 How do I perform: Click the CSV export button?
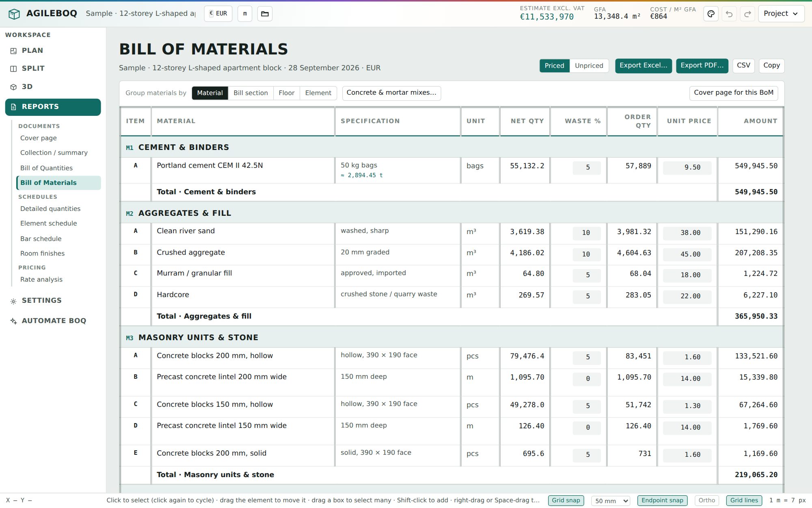click(x=743, y=66)
